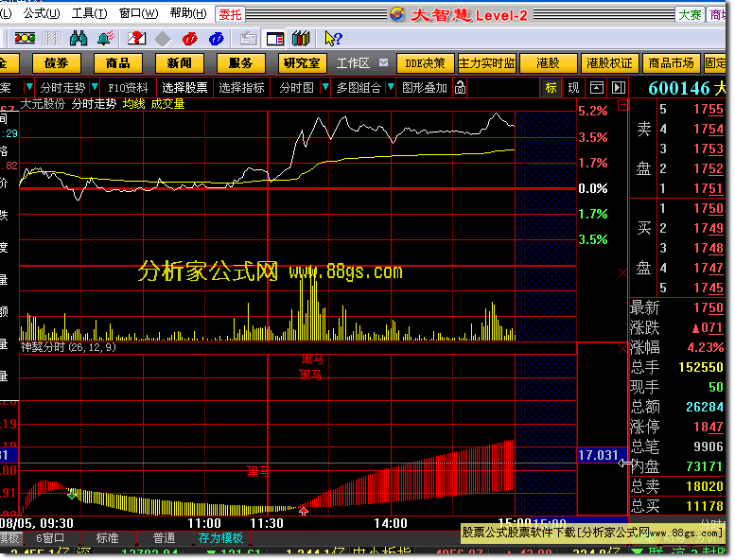Open the binoculars search tool
735x560 pixels.
point(79,38)
